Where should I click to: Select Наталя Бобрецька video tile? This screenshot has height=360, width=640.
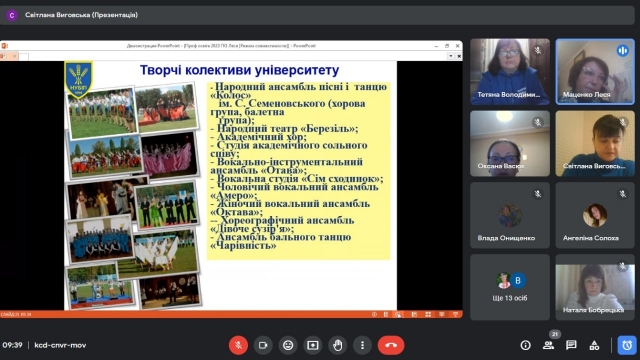pyautogui.click(x=595, y=287)
